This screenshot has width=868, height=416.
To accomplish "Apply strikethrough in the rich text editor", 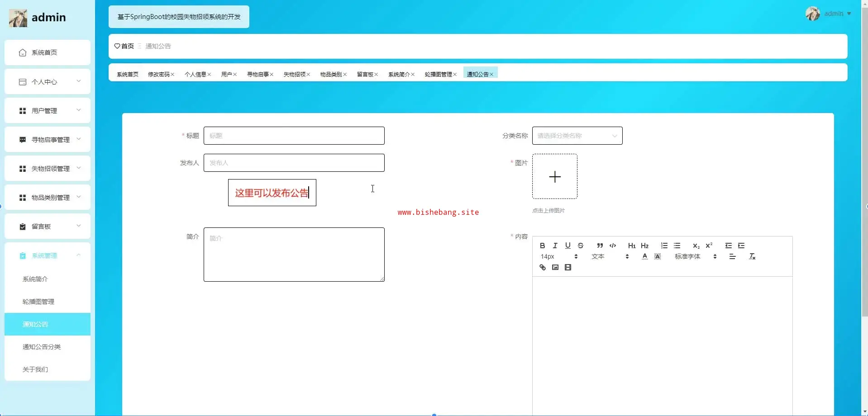I will [581, 246].
